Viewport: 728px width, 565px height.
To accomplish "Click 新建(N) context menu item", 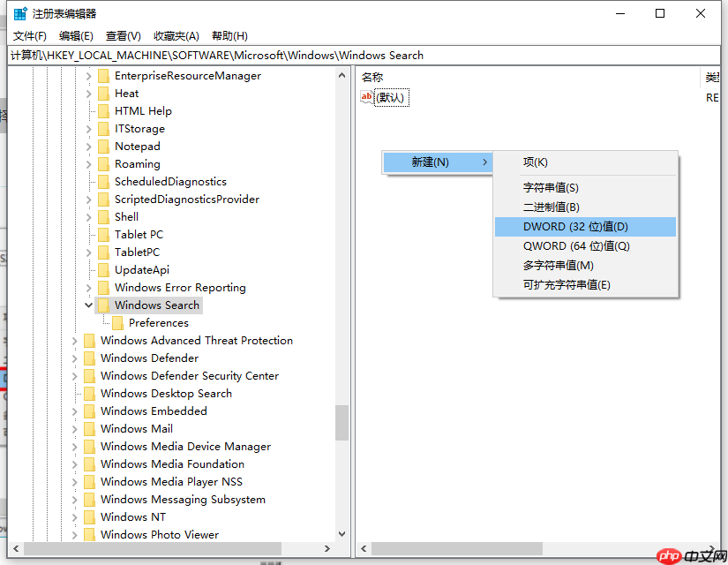I will click(x=438, y=162).
